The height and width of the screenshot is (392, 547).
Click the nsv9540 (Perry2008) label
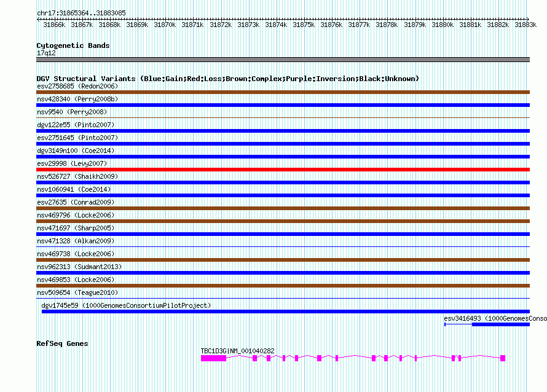pyautogui.click(x=72, y=112)
